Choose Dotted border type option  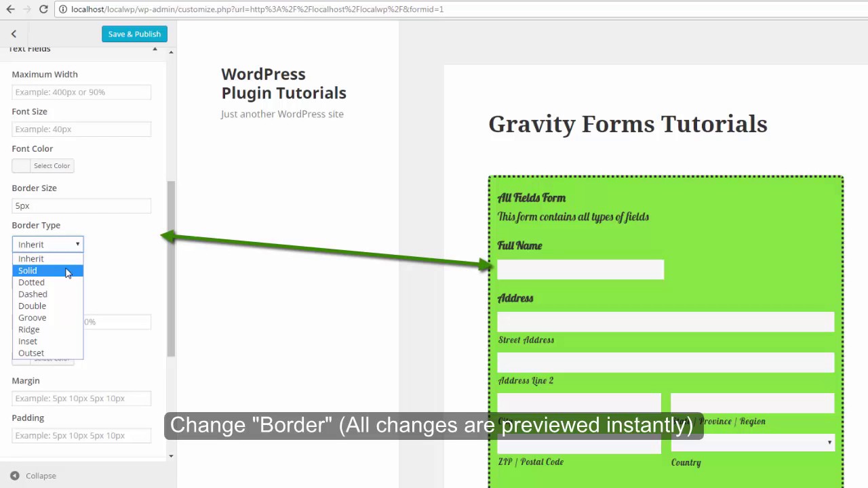[47, 282]
